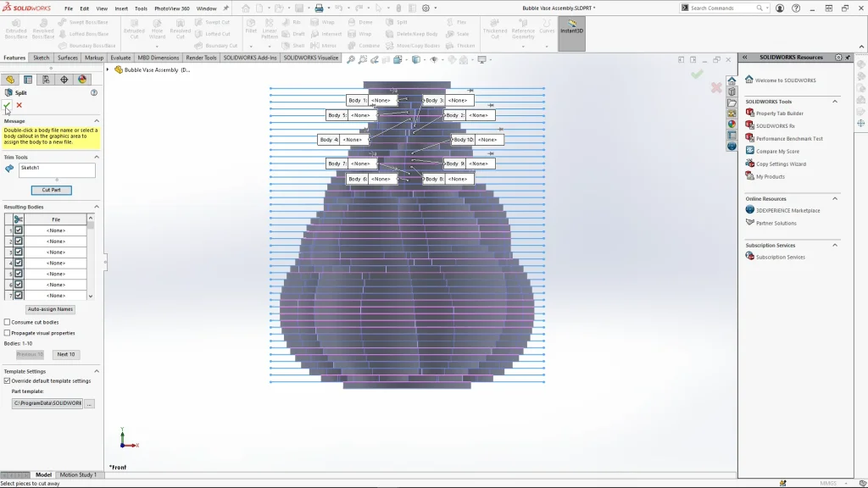Collapse the Resulting Bodies section
Viewport: 868px width, 488px height.
pos(97,207)
